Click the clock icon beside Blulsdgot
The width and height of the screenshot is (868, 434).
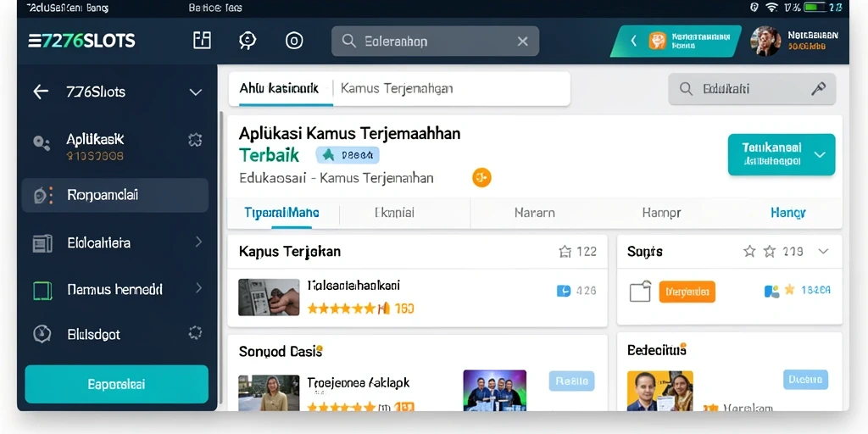click(x=42, y=334)
